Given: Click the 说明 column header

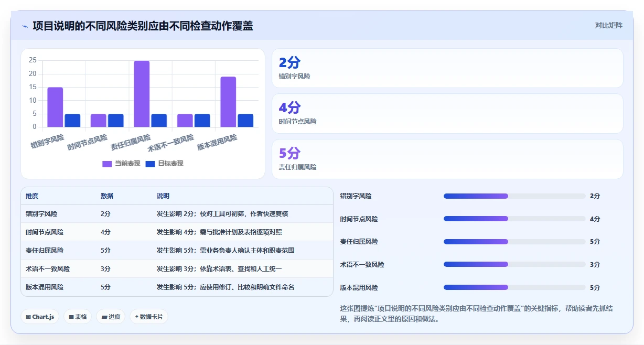Looking at the screenshot, I should coord(163,196).
